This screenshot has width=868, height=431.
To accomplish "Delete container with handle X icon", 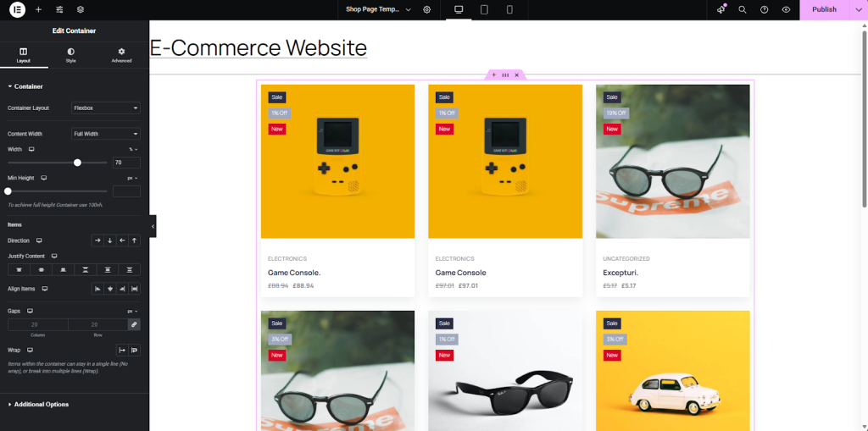I will coord(516,75).
